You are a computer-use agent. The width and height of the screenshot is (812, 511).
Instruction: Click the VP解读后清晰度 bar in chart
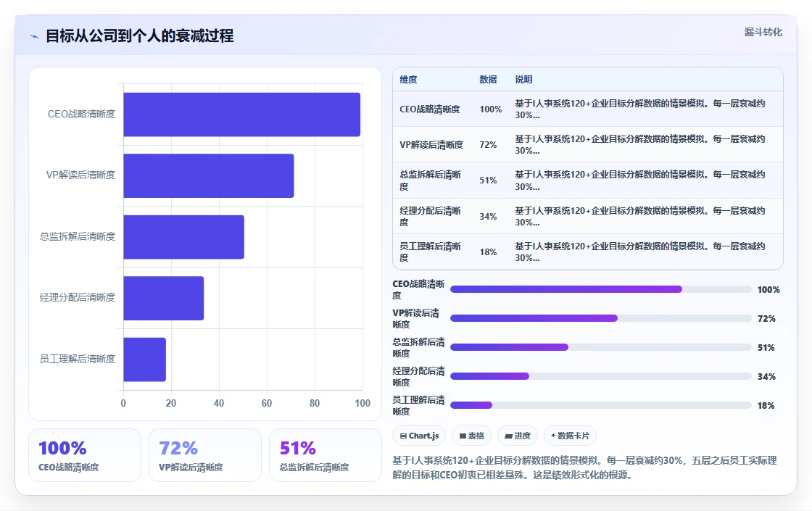click(x=209, y=175)
